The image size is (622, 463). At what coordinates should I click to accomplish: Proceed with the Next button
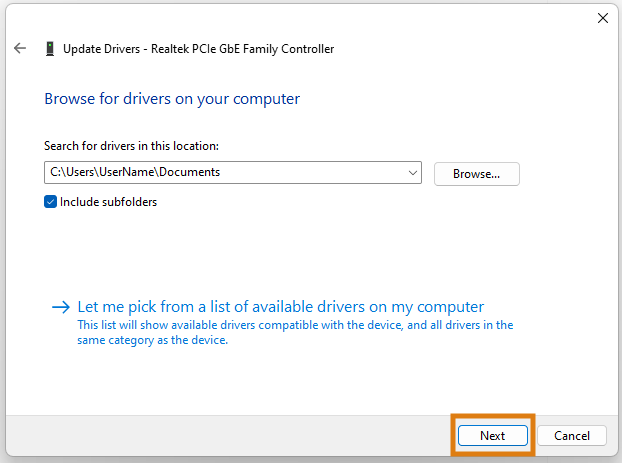pyautogui.click(x=493, y=436)
